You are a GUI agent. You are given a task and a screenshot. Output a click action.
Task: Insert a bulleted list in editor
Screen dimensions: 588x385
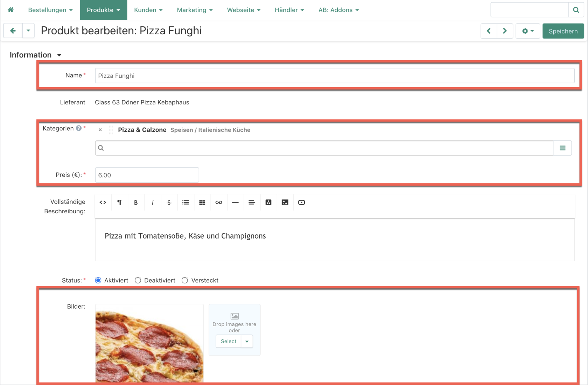pos(185,202)
